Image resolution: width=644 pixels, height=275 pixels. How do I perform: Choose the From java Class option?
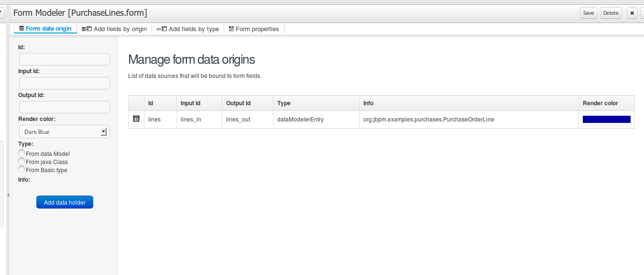tap(22, 161)
